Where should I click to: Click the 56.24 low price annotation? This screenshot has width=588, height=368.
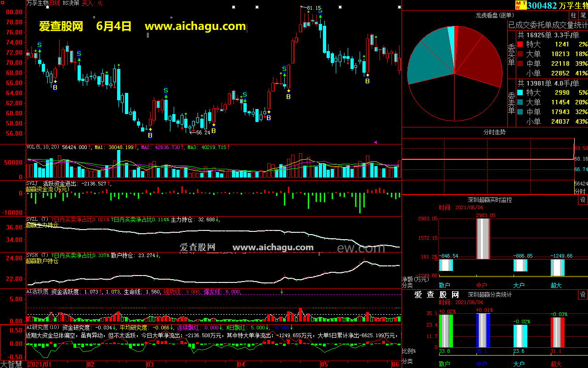click(203, 132)
